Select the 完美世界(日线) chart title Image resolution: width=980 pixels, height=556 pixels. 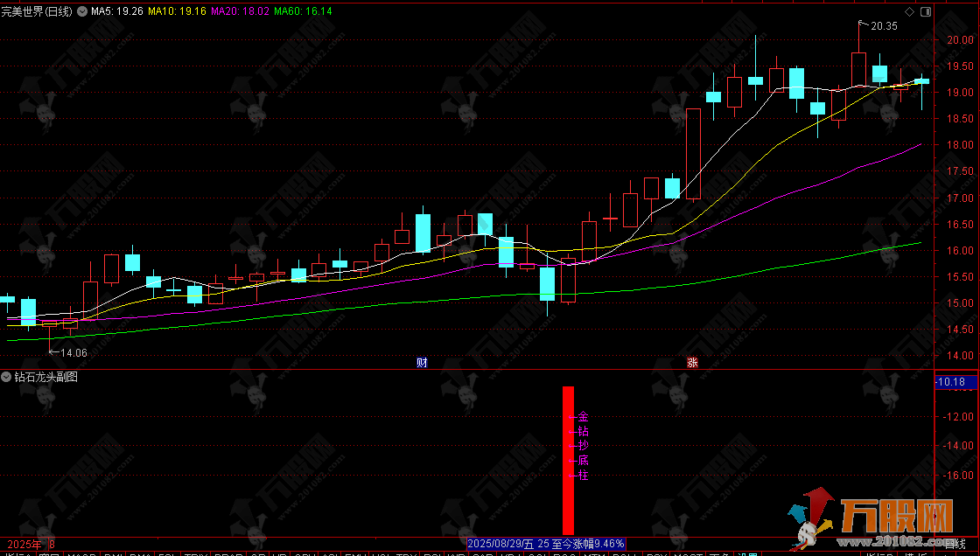[37, 11]
